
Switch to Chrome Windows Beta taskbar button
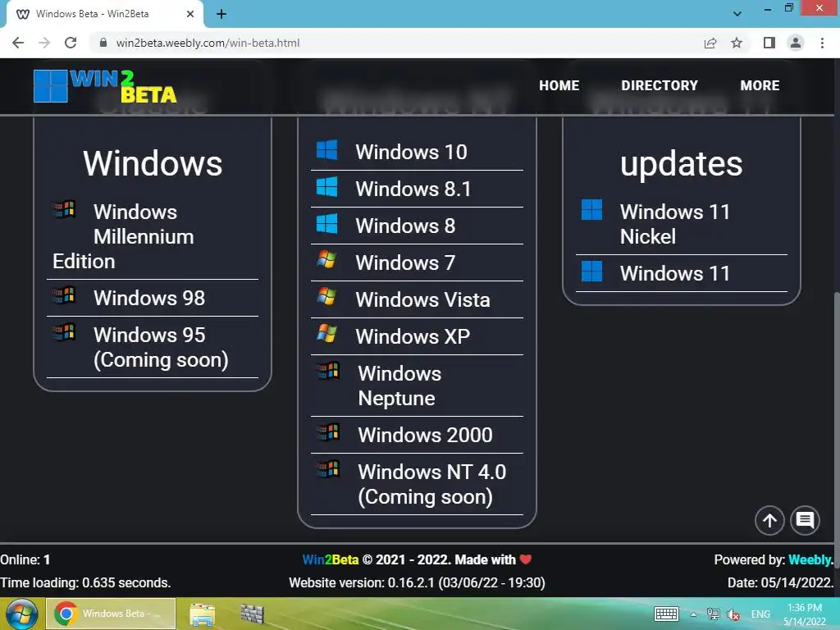[x=111, y=614]
